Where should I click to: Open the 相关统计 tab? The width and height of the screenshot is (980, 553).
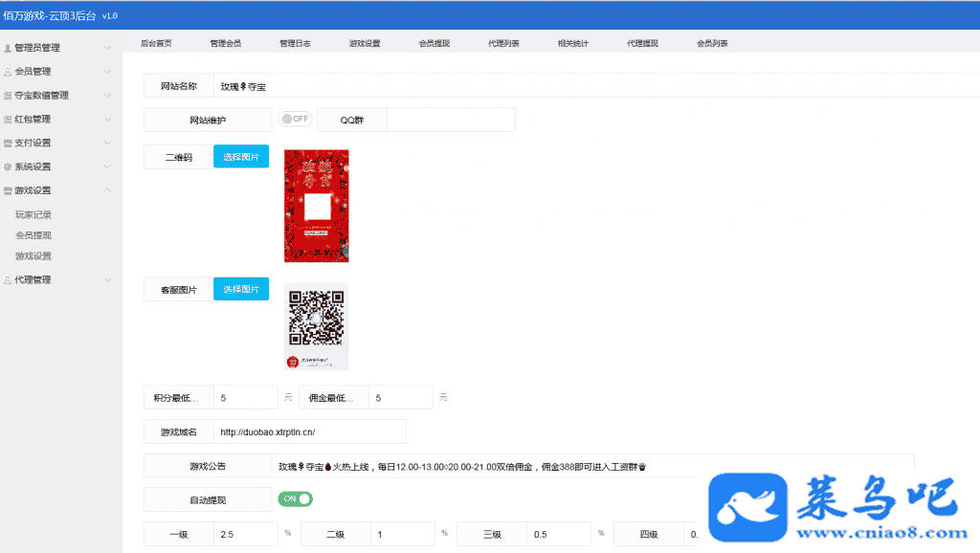[x=573, y=43]
